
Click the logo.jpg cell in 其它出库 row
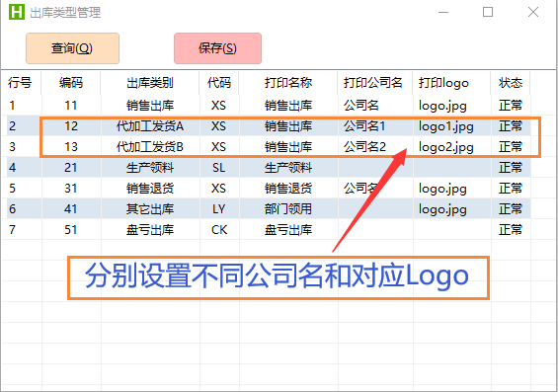pyautogui.click(x=452, y=208)
